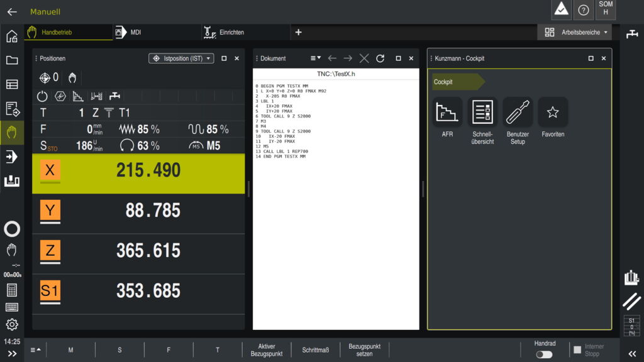The image size is (644, 362).
Task: Click Aktiver Bezugspunkt button
Action: coord(267,350)
